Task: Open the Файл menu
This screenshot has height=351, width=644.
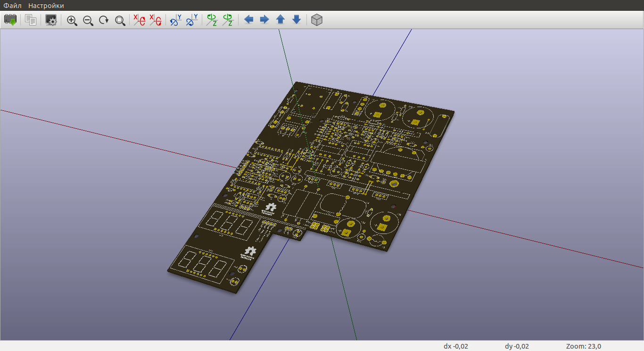Action: click(12, 6)
